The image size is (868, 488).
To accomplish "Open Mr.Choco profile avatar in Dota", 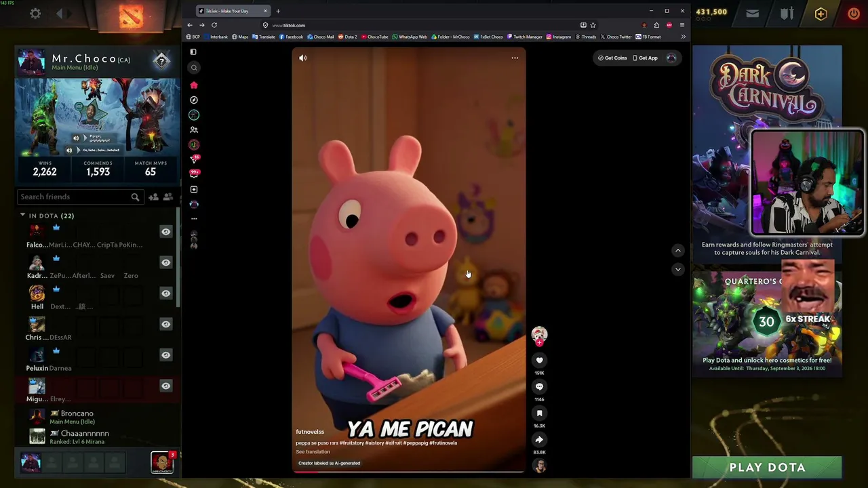I will 31,62.
